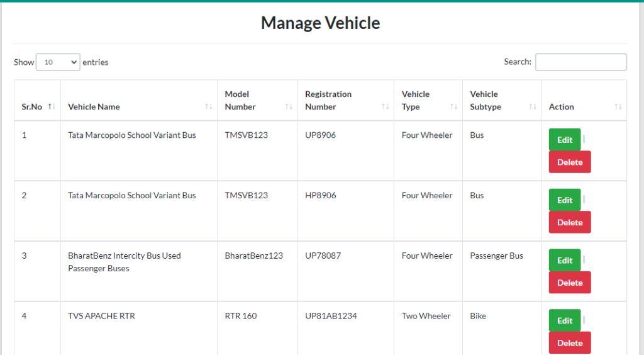Open the Show entries dropdown
The height and width of the screenshot is (355, 644).
coord(58,62)
